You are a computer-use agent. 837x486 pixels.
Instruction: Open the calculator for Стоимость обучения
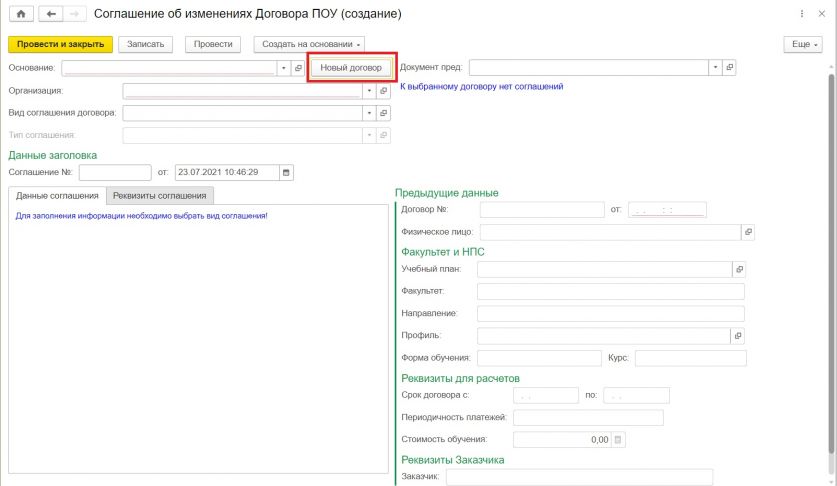pos(618,440)
